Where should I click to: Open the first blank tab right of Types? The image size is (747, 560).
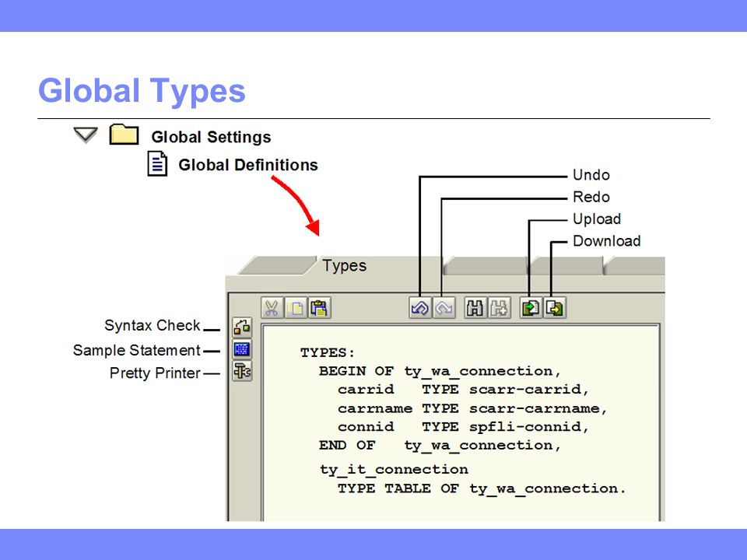[486, 266]
